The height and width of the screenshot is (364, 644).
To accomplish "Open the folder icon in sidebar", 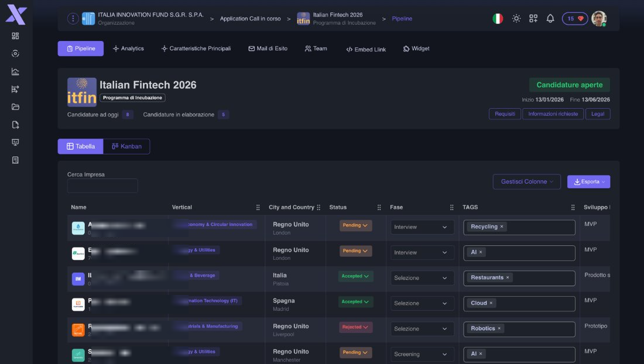I will coord(15,107).
